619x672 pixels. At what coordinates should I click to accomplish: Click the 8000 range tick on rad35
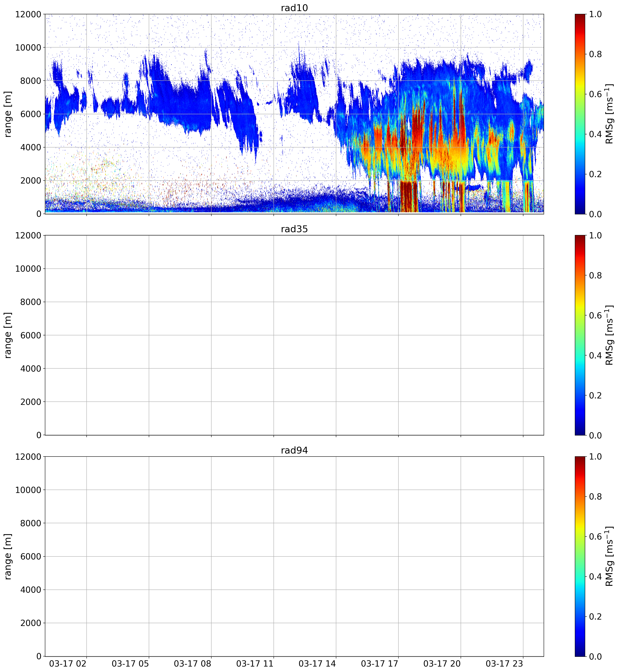[x=31, y=302]
